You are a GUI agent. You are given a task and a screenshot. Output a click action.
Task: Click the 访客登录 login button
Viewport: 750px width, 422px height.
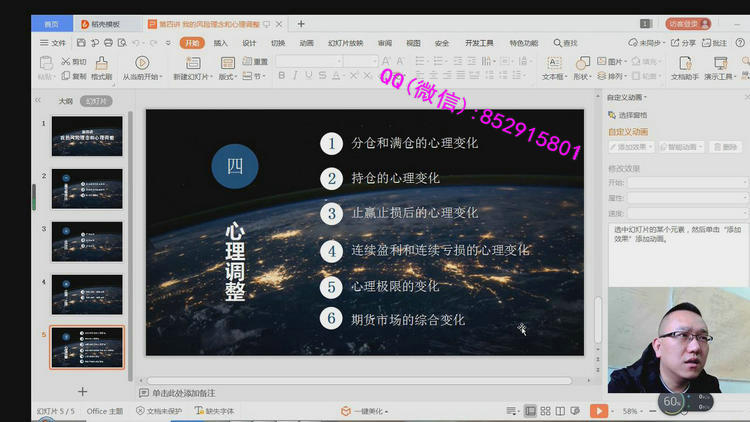pos(684,23)
